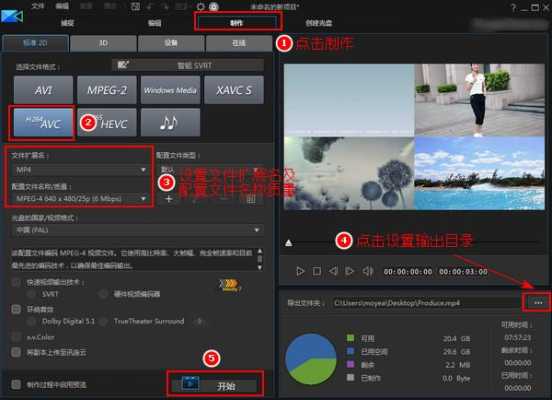This screenshot has height=400, width=552.
Task: Select the 设备 device output tab
Action: (171, 43)
